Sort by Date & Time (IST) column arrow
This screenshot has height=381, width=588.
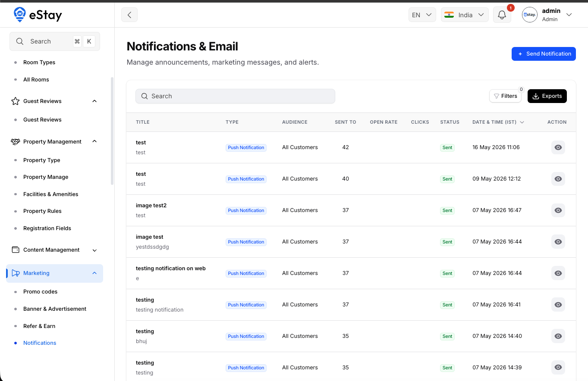(522, 122)
